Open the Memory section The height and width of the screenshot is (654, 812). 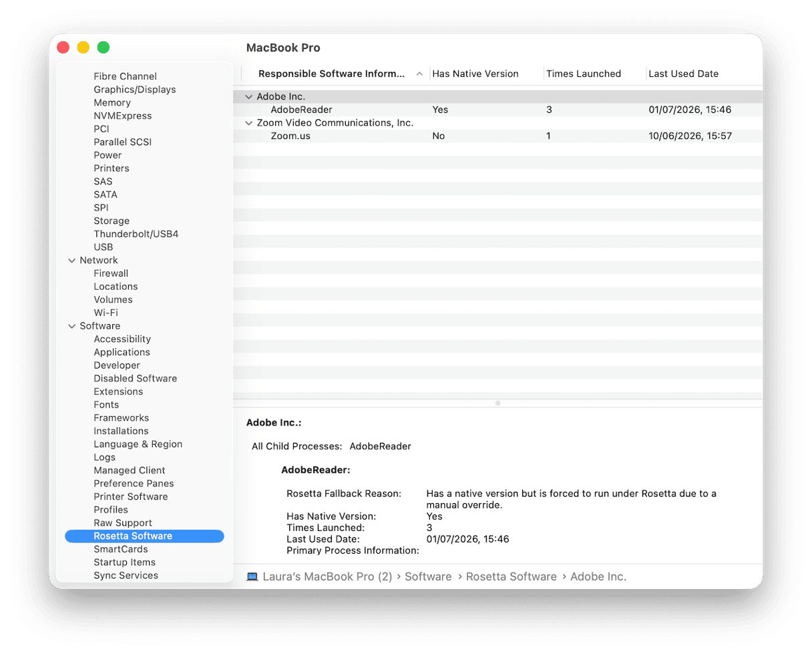click(112, 103)
